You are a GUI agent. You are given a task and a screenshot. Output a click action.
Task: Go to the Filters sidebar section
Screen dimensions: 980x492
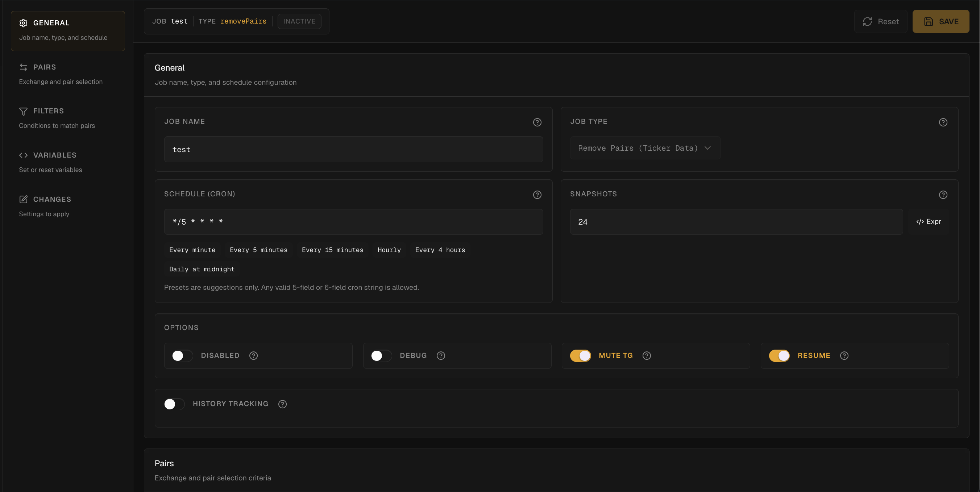tap(68, 118)
